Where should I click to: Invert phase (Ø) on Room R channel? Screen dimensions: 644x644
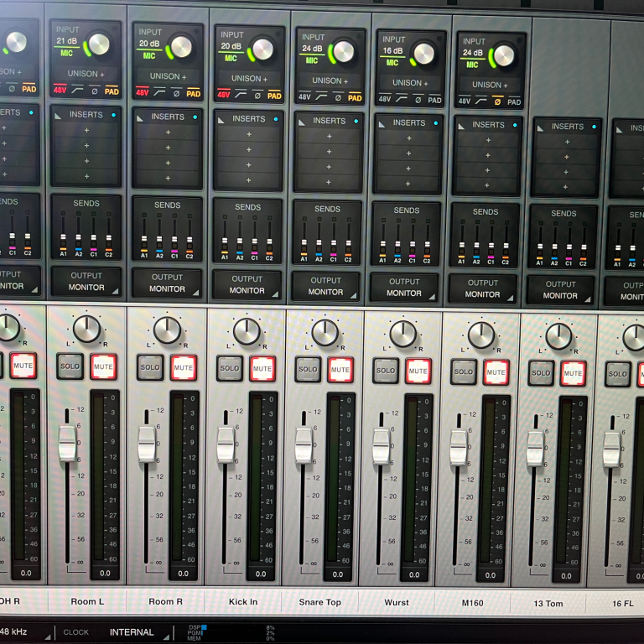tap(176, 93)
